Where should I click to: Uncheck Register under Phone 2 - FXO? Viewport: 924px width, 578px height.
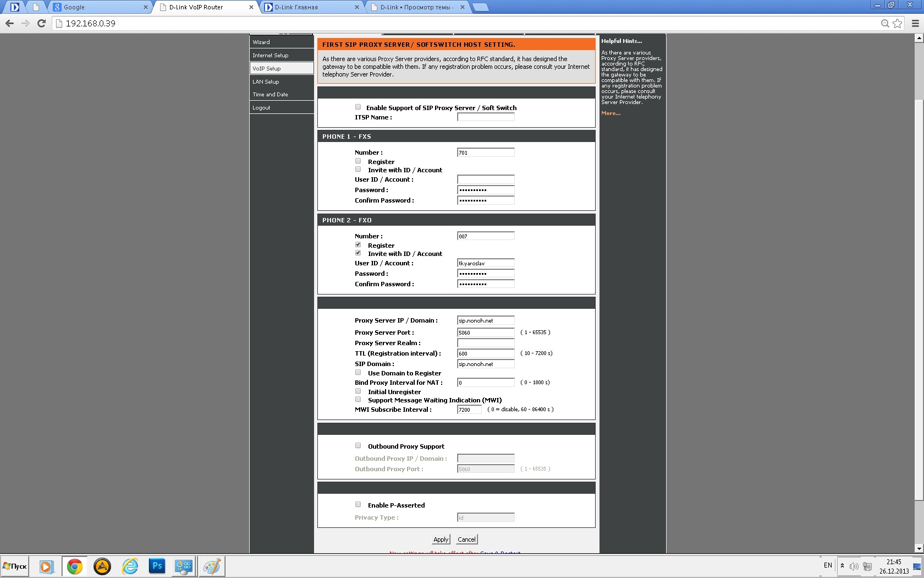pyautogui.click(x=358, y=245)
